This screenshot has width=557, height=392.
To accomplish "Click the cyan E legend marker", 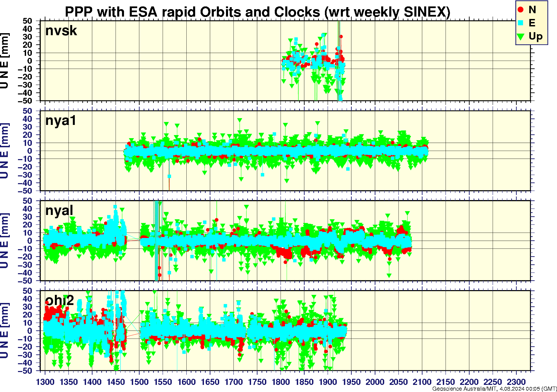I will tap(521, 23).
